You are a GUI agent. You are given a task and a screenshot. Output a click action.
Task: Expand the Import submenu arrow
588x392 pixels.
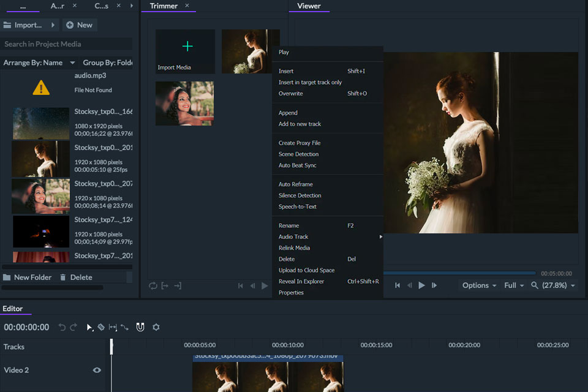53,25
